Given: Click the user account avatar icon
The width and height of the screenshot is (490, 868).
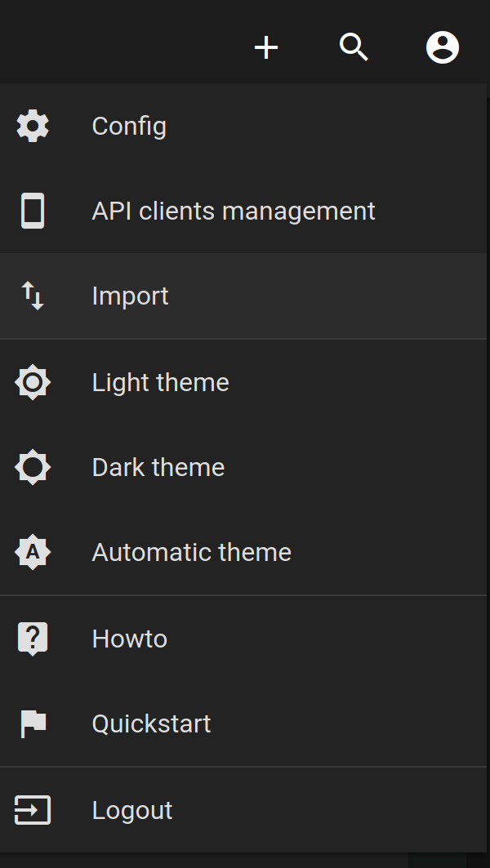Looking at the screenshot, I should (443, 47).
